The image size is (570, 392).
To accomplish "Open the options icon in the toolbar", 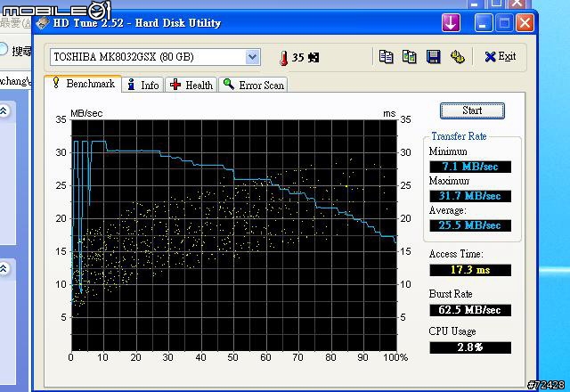I will click(x=457, y=57).
